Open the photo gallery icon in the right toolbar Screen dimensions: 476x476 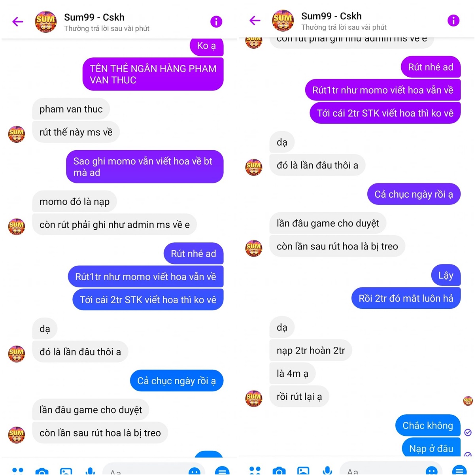click(x=303, y=470)
